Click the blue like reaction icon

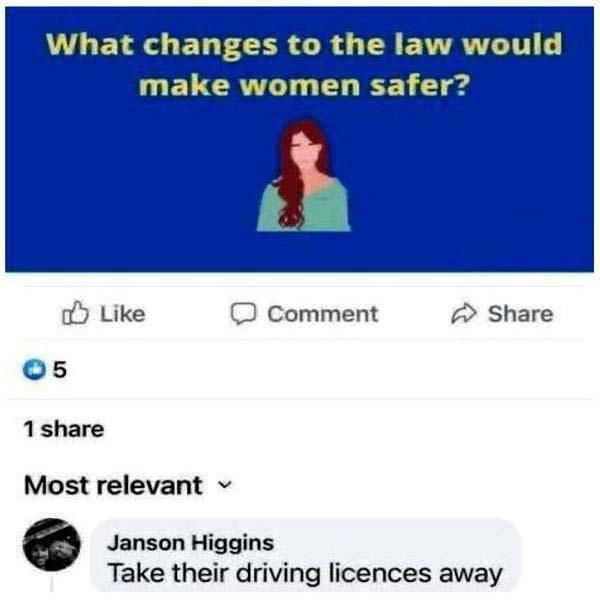(34, 370)
